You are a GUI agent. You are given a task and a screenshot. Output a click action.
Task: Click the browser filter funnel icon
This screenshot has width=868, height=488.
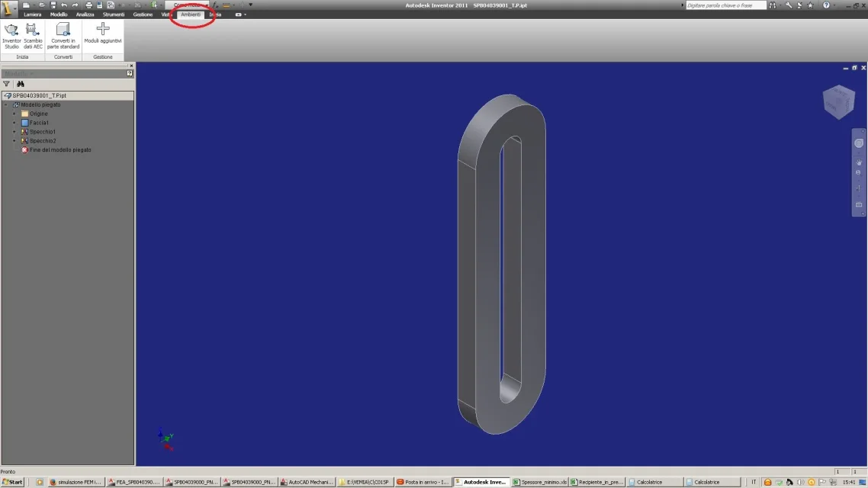click(7, 84)
